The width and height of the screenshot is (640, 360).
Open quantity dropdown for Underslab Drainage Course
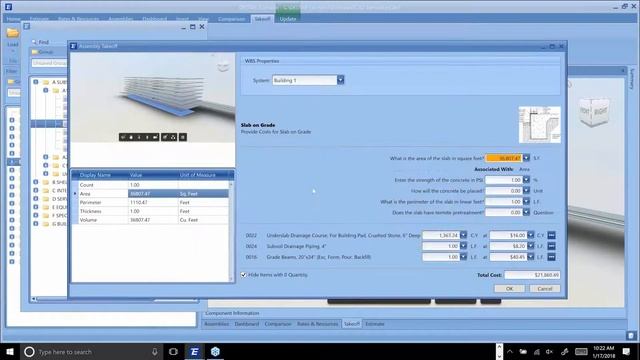click(x=463, y=235)
